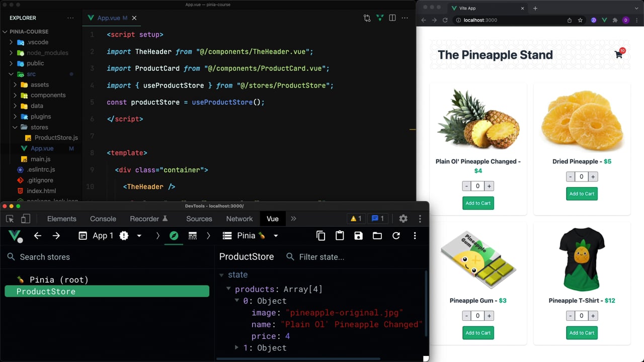The height and width of the screenshot is (362, 644).
Task: Paste state from clipboard icon
Action: coord(340,236)
